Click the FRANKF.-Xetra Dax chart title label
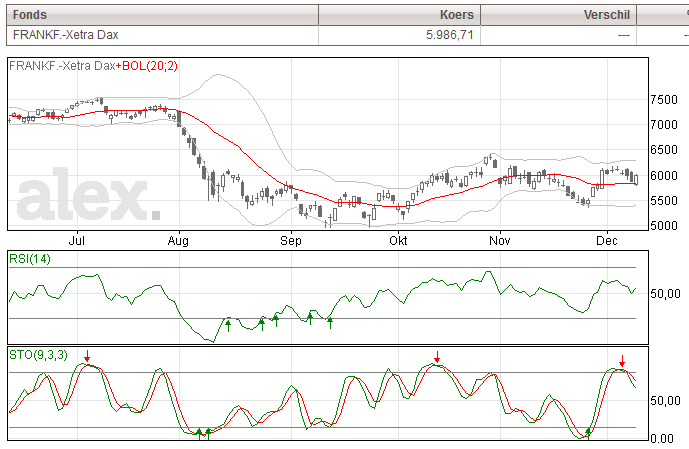Screen dimensions: 689x449 [62, 66]
